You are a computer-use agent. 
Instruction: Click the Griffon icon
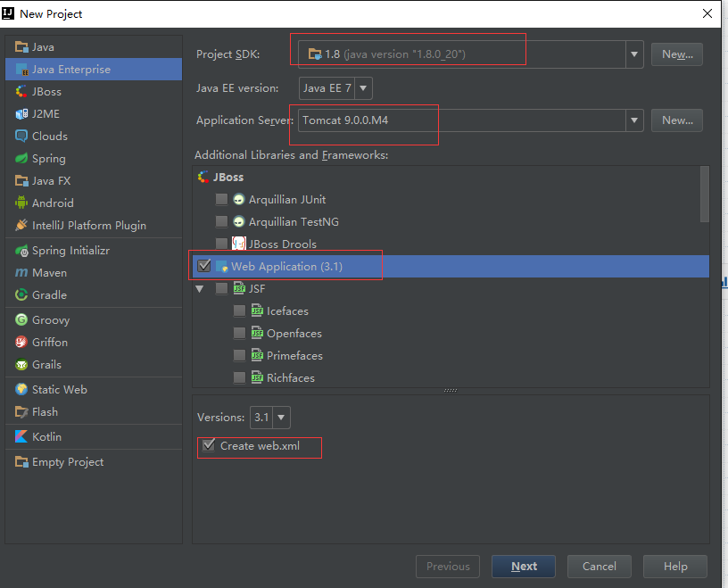tap(21, 343)
